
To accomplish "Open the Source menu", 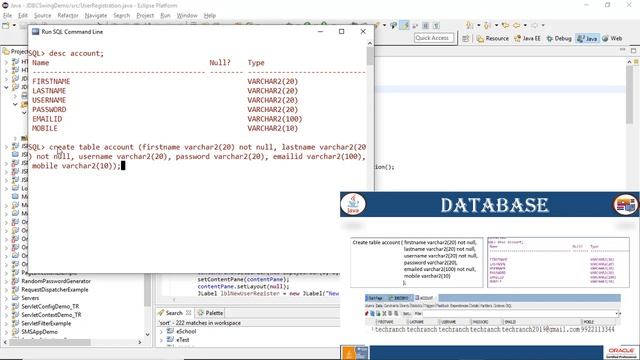I will (42, 16).
